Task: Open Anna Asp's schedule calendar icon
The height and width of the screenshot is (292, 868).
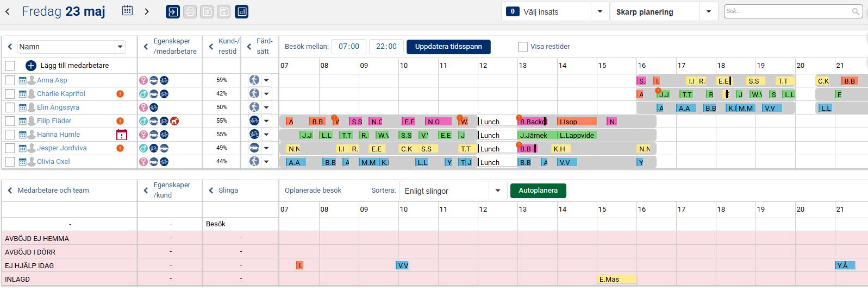Action: point(23,80)
